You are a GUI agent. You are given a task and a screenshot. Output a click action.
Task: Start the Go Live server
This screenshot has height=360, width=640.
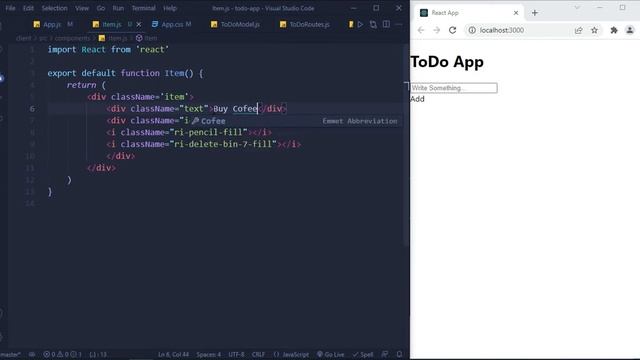pos(331,354)
